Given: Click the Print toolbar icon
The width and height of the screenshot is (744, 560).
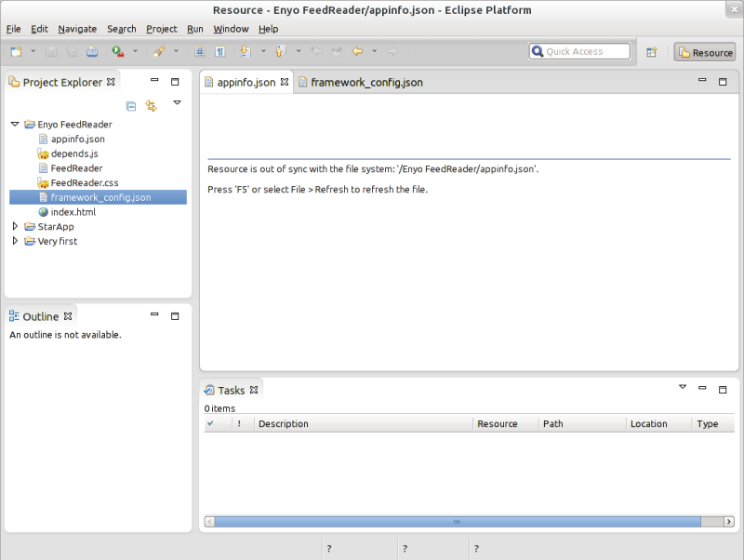Looking at the screenshot, I should point(92,52).
